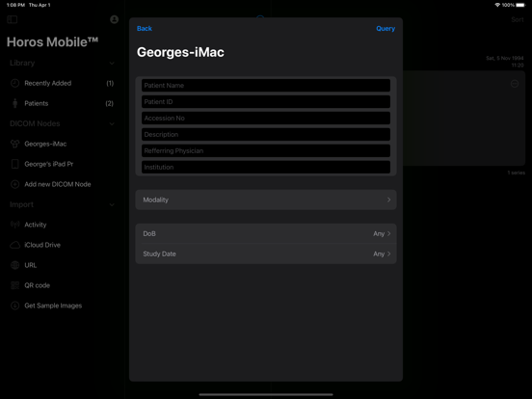Check the Wi-Fi status icon
This screenshot has width=532, height=399.
497,5
